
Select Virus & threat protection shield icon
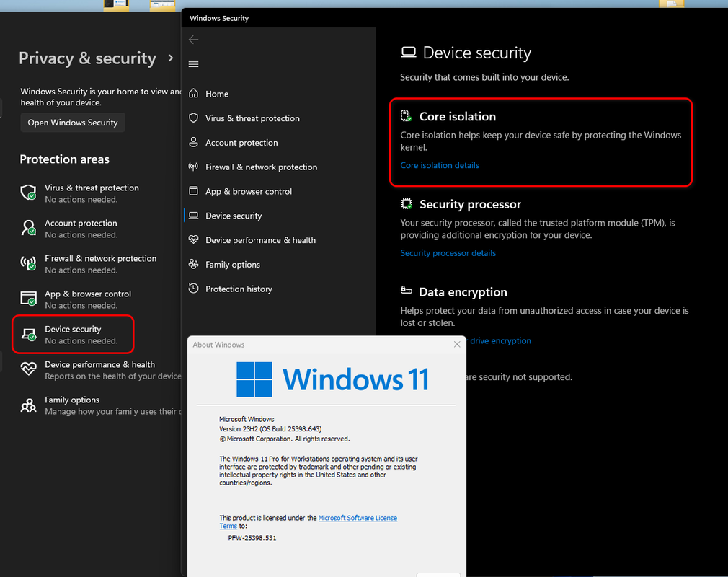tap(194, 118)
